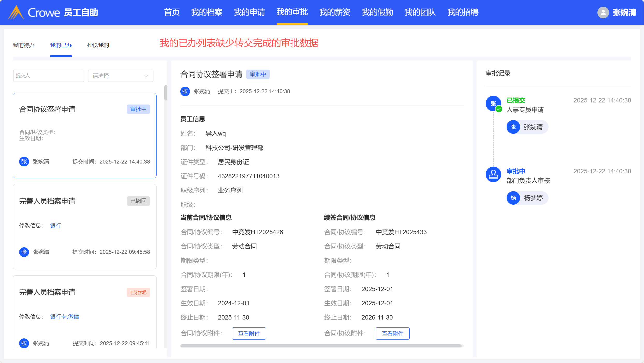644x363 pixels.
Task: Click into the 提交人 search field
Action: click(48, 76)
